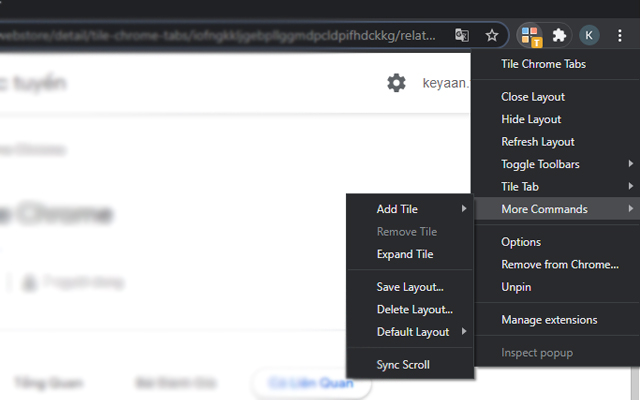The height and width of the screenshot is (400, 640).
Task: Open the Extensions puzzle piece menu
Action: (x=559, y=36)
